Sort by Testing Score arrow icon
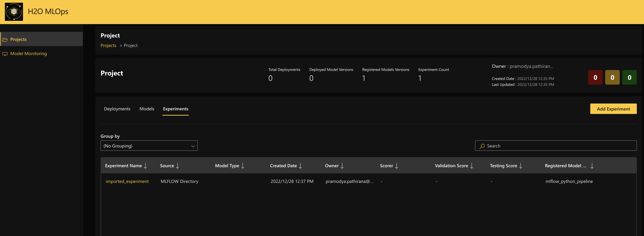 521,166
